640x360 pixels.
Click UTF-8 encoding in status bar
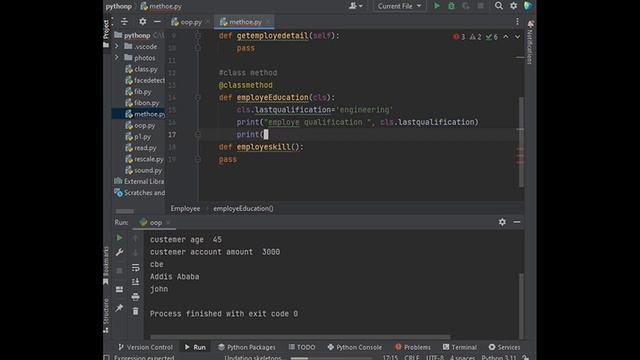pos(435,358)
